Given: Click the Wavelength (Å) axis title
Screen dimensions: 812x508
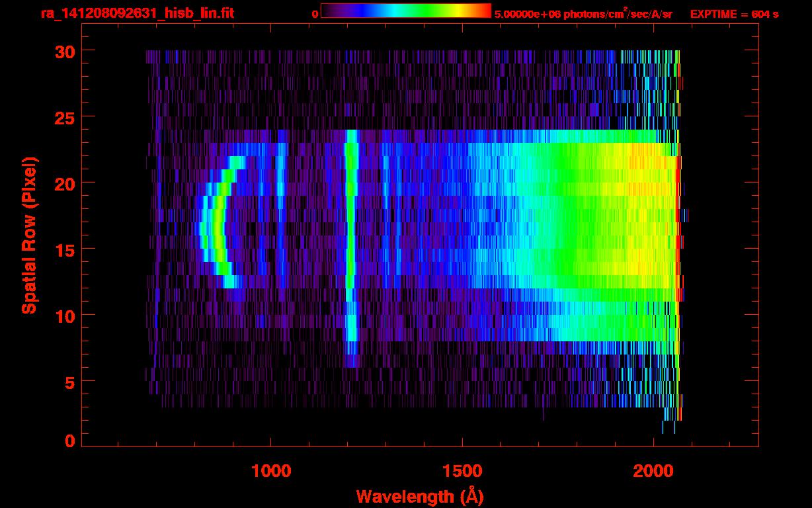Looking at the screenshot, I should coord(421,496).
